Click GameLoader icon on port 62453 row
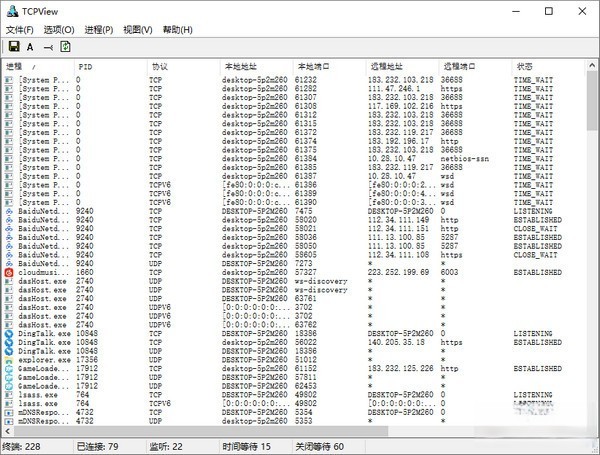 point(9,386)
